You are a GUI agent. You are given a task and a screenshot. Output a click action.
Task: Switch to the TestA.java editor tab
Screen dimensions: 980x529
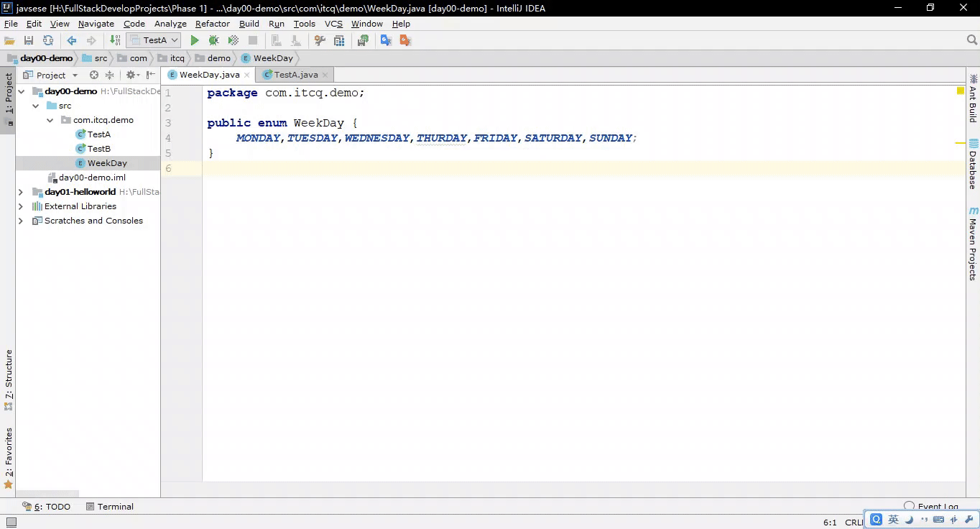coord(296,75)
